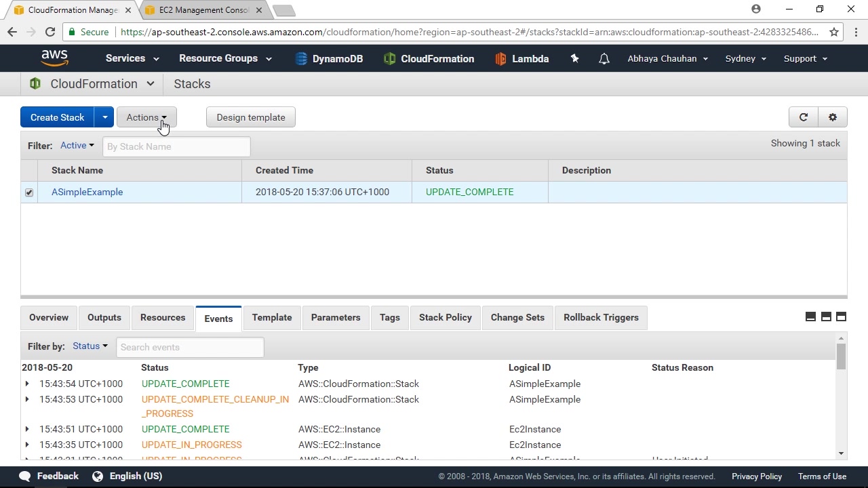This screenshot has height=488, width=868.
Task: Open the Lambda shortcut in the navbar
Action: coord(521,59)
